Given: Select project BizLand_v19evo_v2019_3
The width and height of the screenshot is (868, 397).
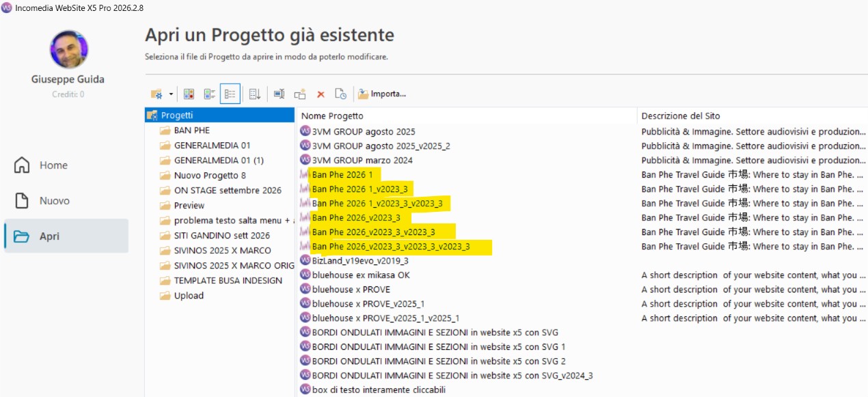Looking at the screenshot, I should click(360, 260).
